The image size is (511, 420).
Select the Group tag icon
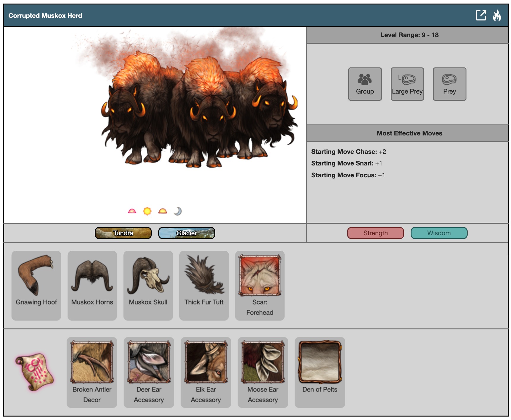[365, 84]
